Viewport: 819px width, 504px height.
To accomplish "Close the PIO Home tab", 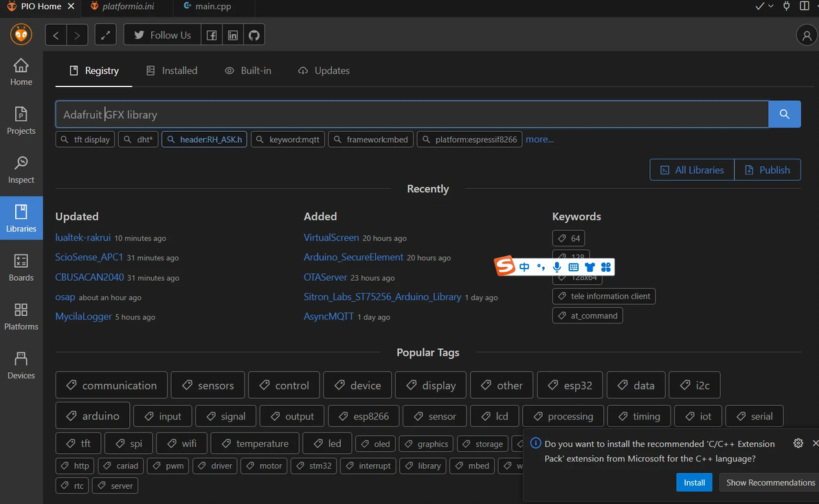I will (x=71, y=6).
